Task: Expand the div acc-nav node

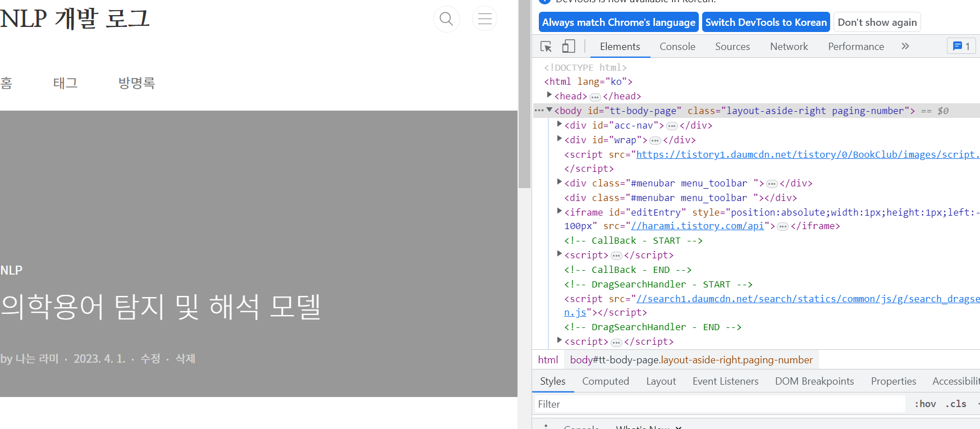Action: [x=560, y=125]
